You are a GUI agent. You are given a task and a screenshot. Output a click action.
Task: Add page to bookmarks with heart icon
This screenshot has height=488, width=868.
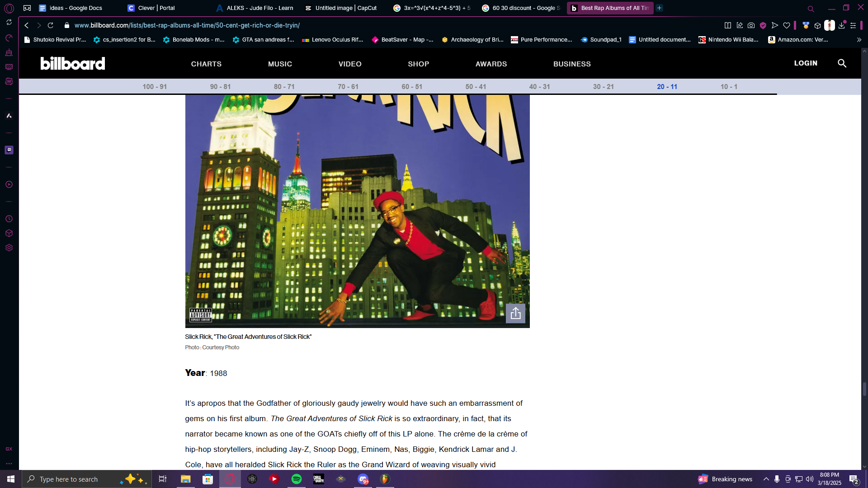click(787, 25)
